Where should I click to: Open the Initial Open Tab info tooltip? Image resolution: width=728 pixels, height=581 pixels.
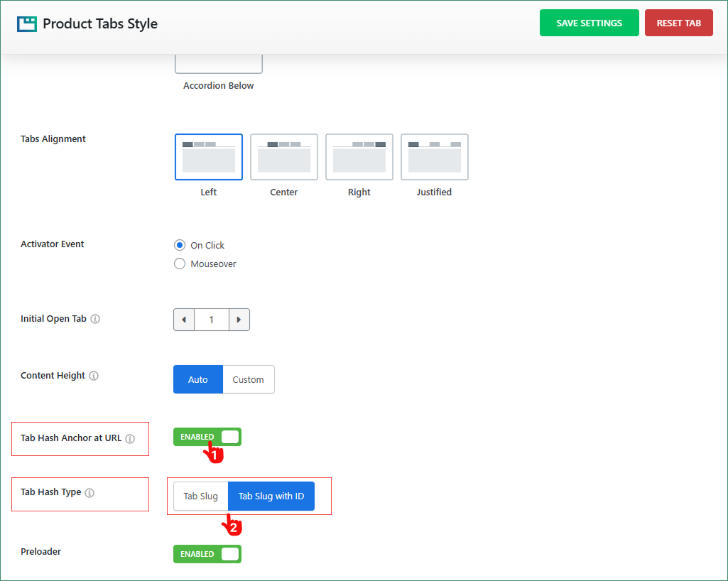click(95, 319)
